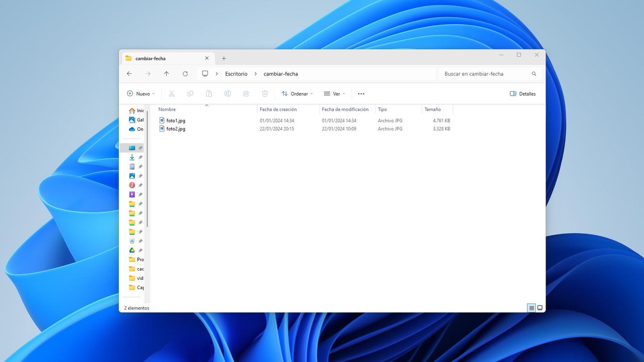Click the Copy icon in the toolbar
Viewport: 644px width, 362px height.
click(190, 93)
